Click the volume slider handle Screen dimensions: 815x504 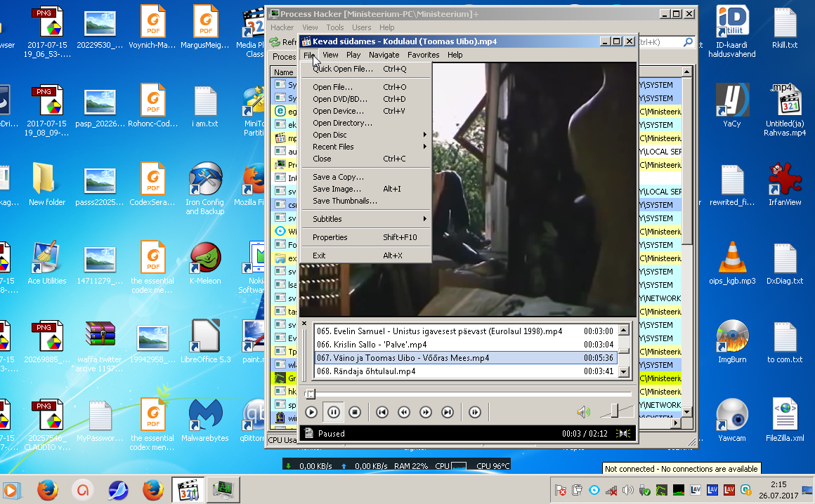614,411
